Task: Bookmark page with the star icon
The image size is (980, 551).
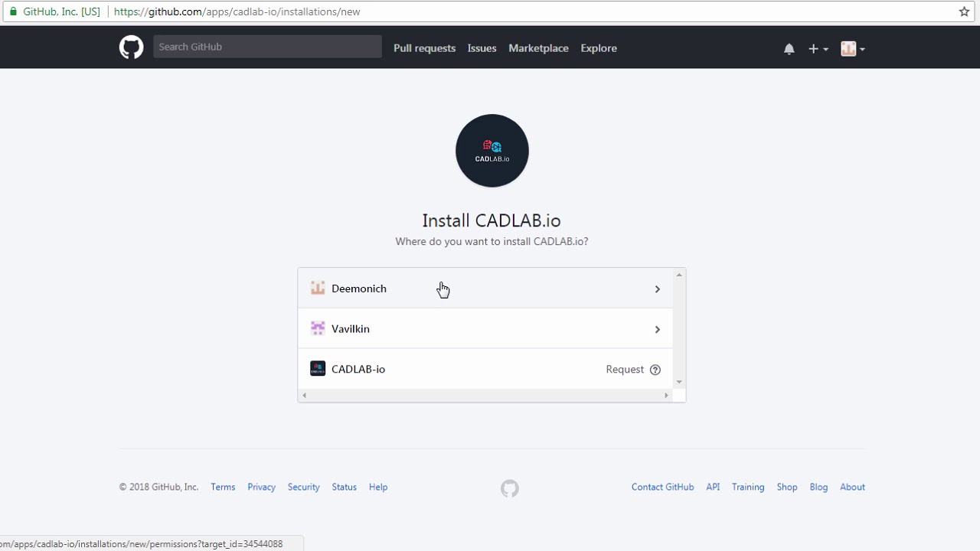Action: click(964, 11)
